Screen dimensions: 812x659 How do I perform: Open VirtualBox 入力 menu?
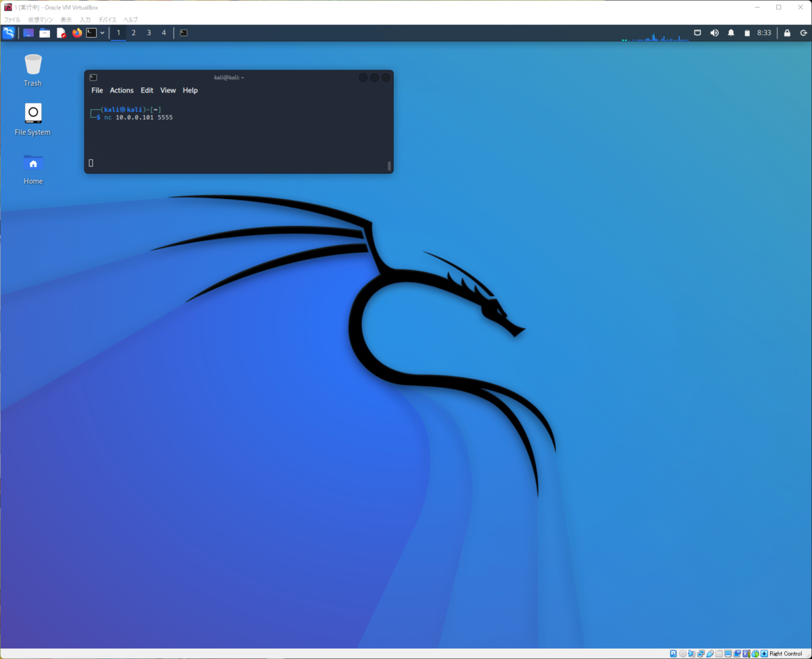point(85,20)
